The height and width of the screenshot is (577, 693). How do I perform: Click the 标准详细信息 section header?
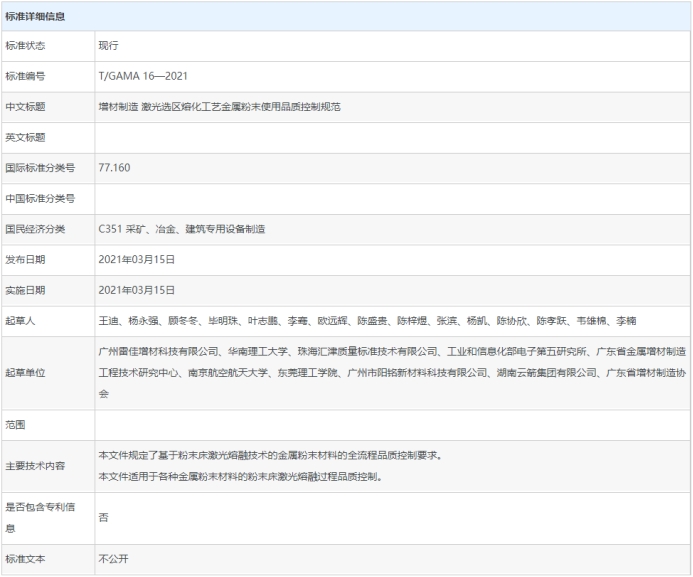coord(37,17)
